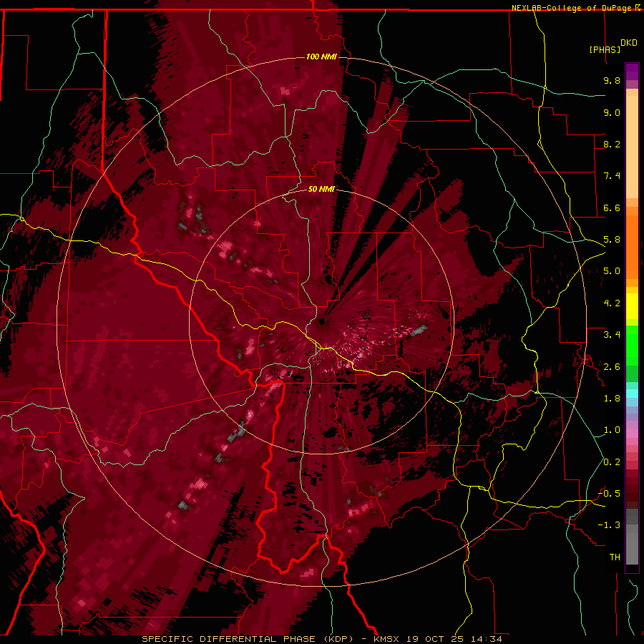Click the 8.2 value on color scale
This screenshot has height=644, width=644.
click(x=612, y=144)
